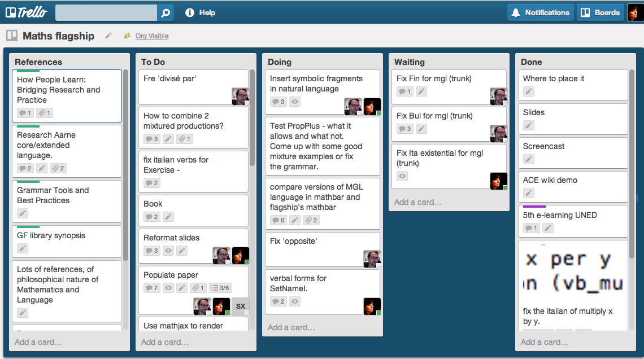The image size is (644, 359).
Task: Open the user avatar menu in header
Action: [635, 12]
